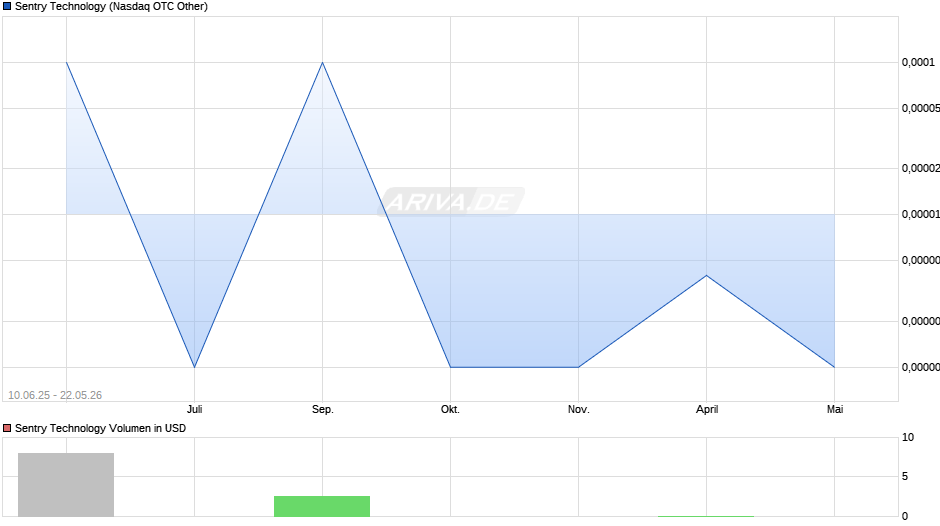Click the large green volume bar at Sep.
The width and height of the screenshot is (940, 526).
pyautogui.click(x=322, y=506)
